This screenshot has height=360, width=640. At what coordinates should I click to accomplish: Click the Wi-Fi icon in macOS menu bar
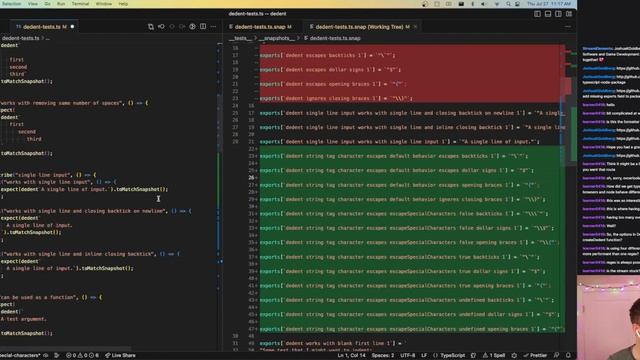click(497, 4)
